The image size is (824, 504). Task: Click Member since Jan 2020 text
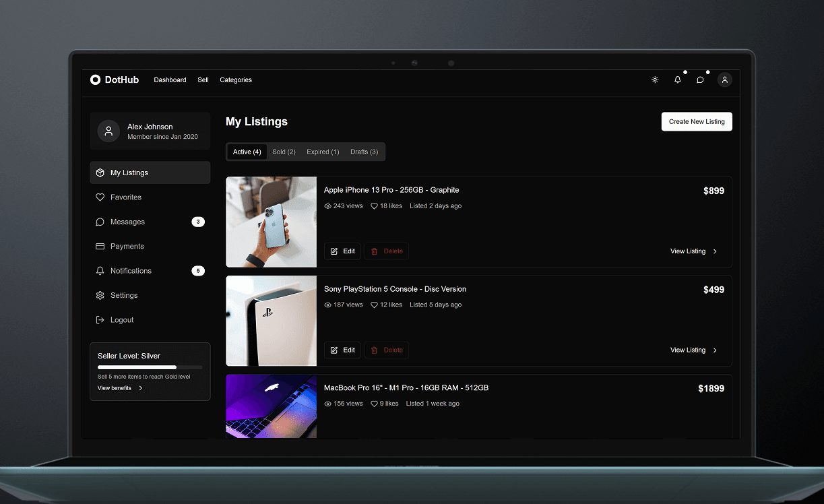[x=162, y=137]
